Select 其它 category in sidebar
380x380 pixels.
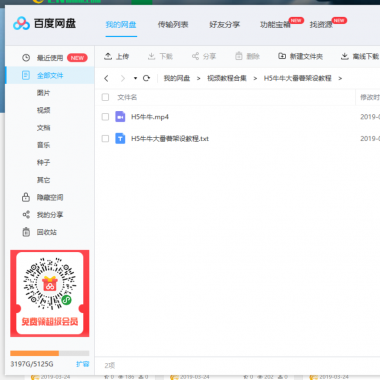pyautogui.click(x=43, y=180)
